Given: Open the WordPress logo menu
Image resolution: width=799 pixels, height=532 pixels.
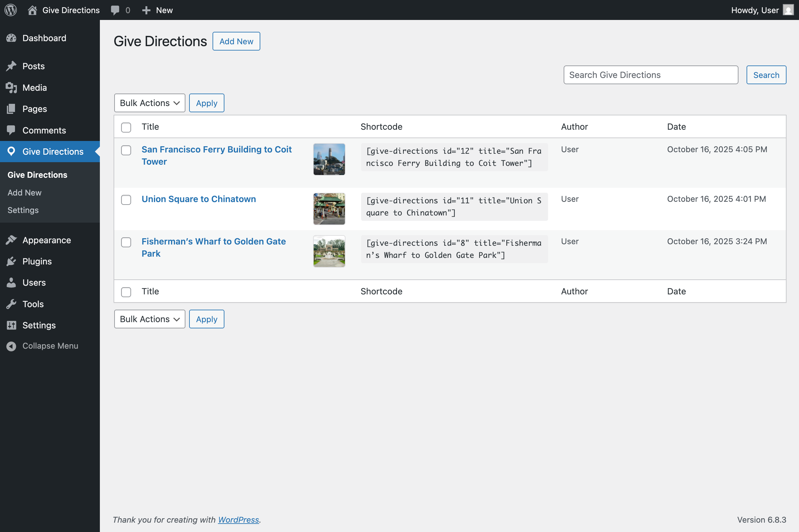Looking at the screenshot, I should 10,10.
